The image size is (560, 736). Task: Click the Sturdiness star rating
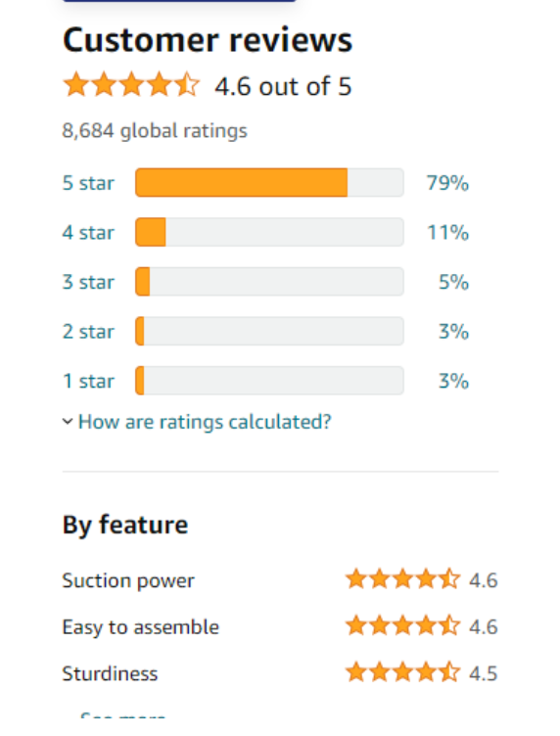coord(402,672)
